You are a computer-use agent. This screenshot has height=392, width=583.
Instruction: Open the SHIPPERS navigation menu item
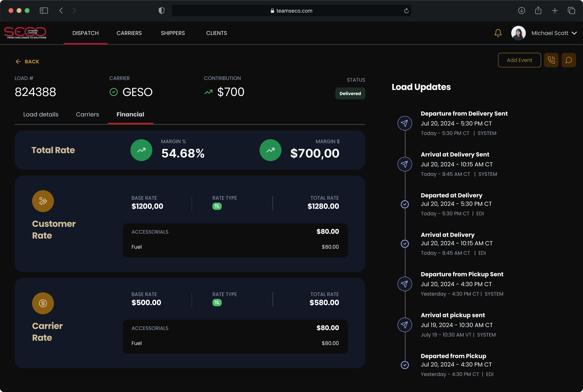(x=173, y=33)
